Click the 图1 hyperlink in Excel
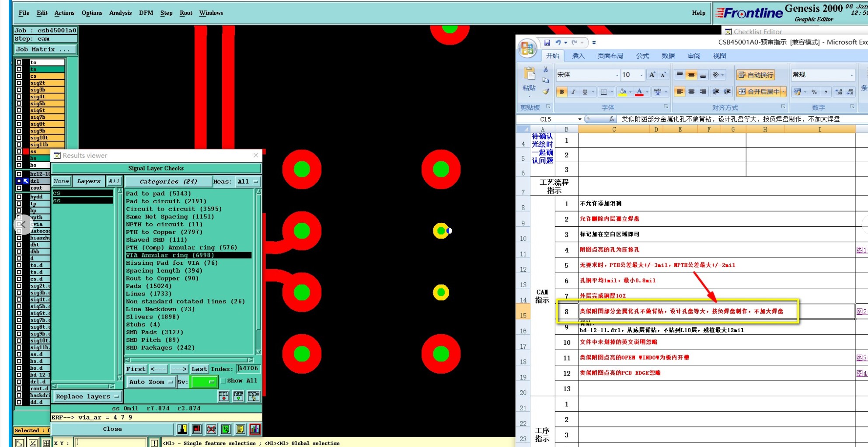 pyautogui.click(x=861, y=250)
